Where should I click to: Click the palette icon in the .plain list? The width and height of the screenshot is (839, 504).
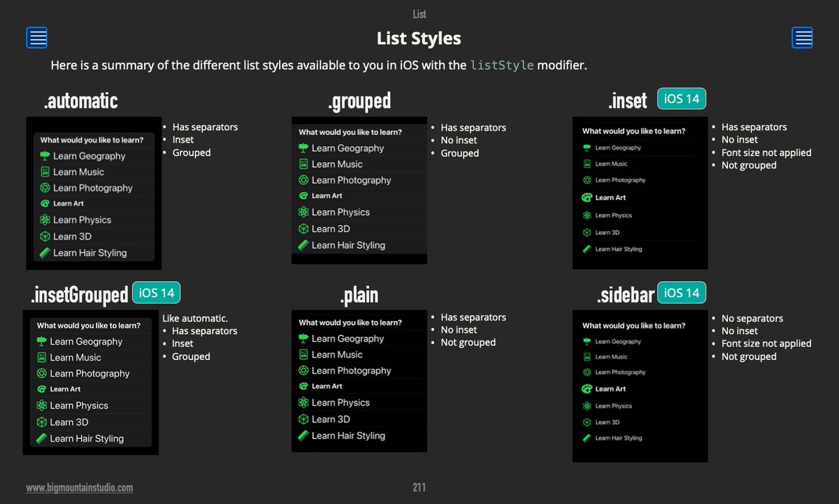303,386
